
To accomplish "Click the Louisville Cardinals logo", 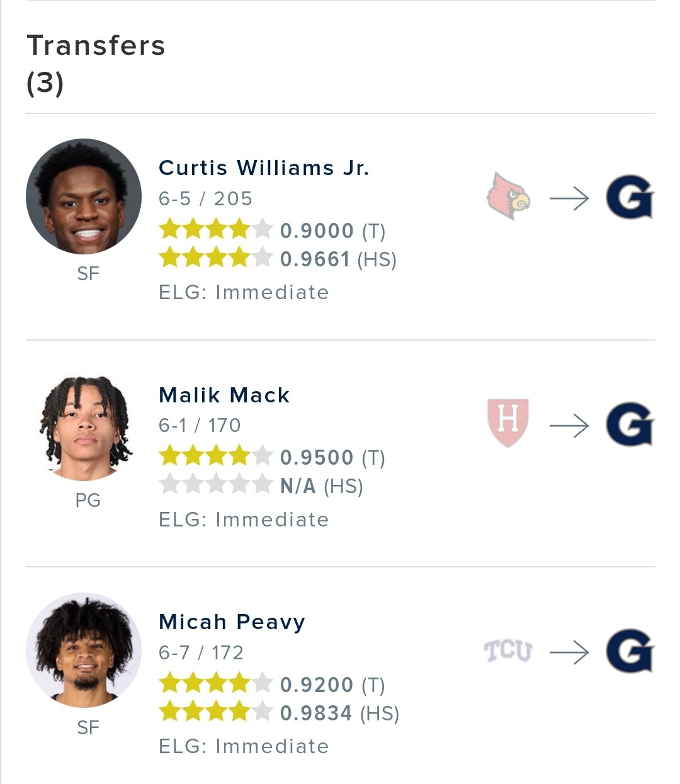I will tap(508, 197).
